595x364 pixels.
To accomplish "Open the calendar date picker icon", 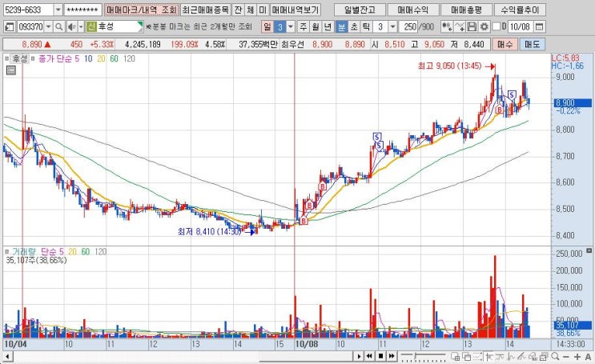I will coord(539,27).
